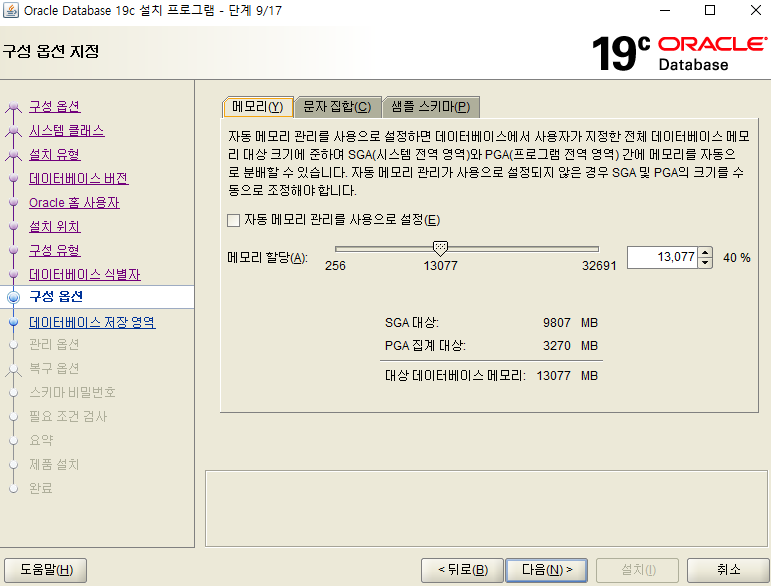This screenshot has height=586, width=771.
Task: Proceed with the 다음(N) button
Action: 546,570
